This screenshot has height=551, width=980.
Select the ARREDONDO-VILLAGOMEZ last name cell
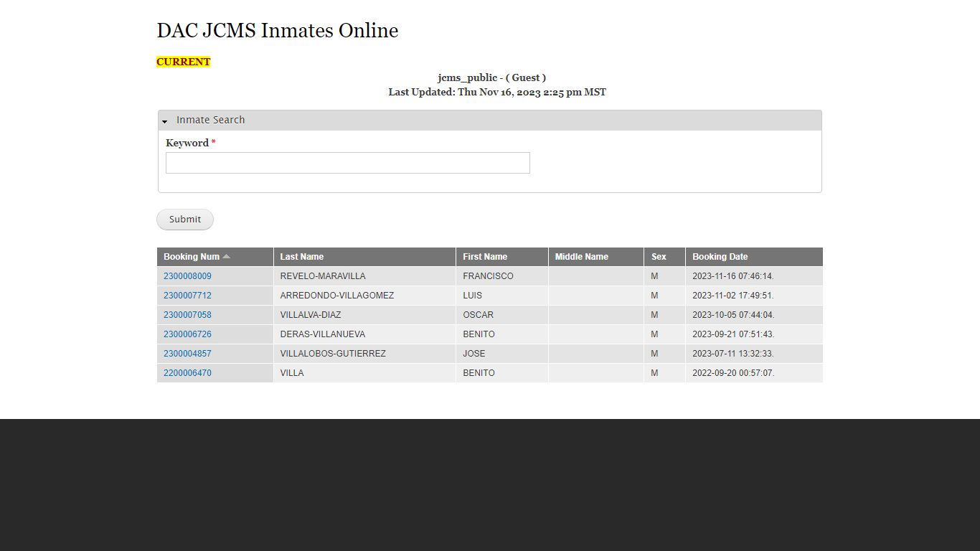tap(364, 296)
